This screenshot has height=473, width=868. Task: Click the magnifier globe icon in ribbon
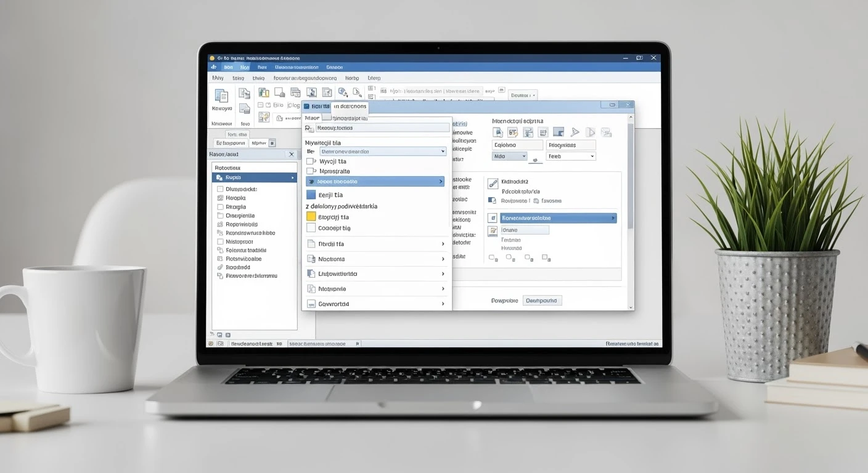tap(342, 93)
